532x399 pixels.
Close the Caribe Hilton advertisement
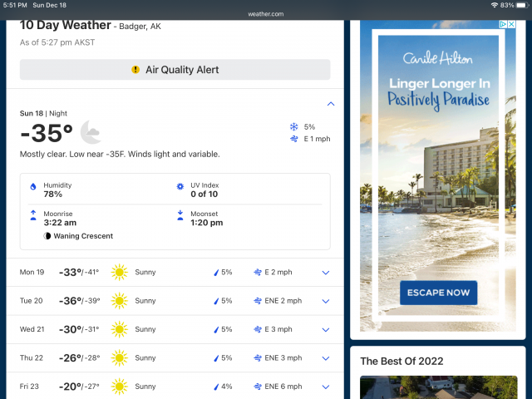tap(513, 25)
